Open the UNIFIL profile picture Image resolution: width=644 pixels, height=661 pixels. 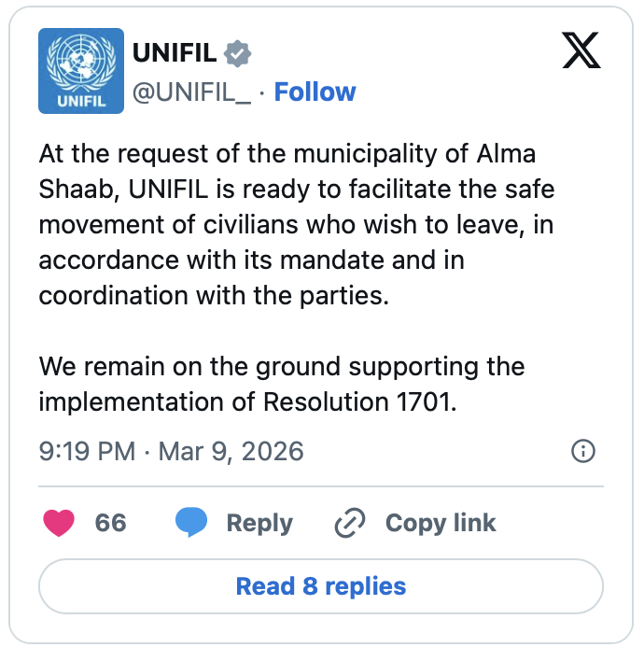[x=81, y=71]
